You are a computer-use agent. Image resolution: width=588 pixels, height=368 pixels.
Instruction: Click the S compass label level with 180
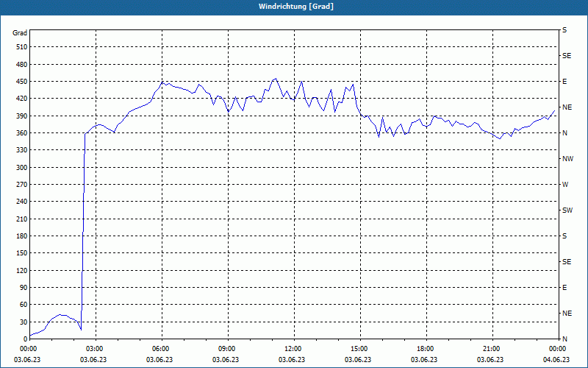click(564, 236)
